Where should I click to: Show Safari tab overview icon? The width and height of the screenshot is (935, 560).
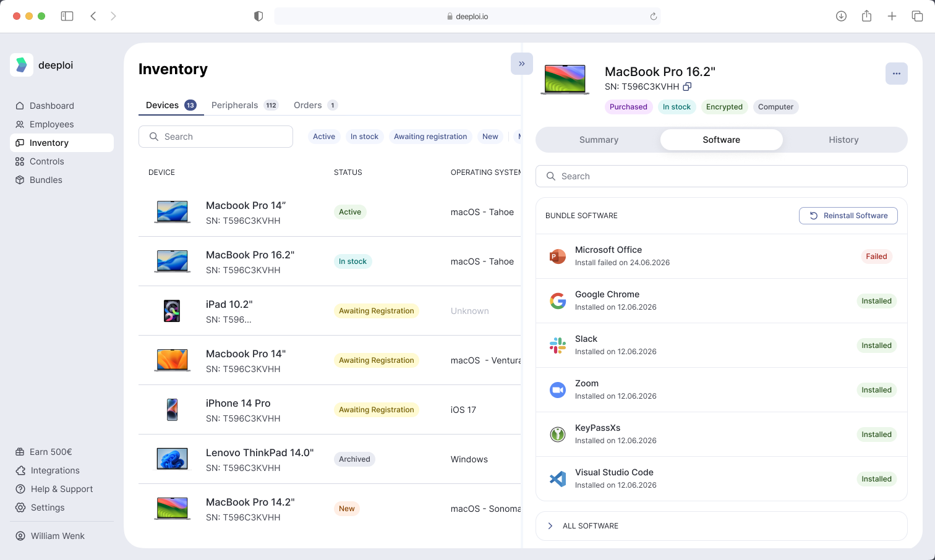pyautogui.click(x=917, y=16)
